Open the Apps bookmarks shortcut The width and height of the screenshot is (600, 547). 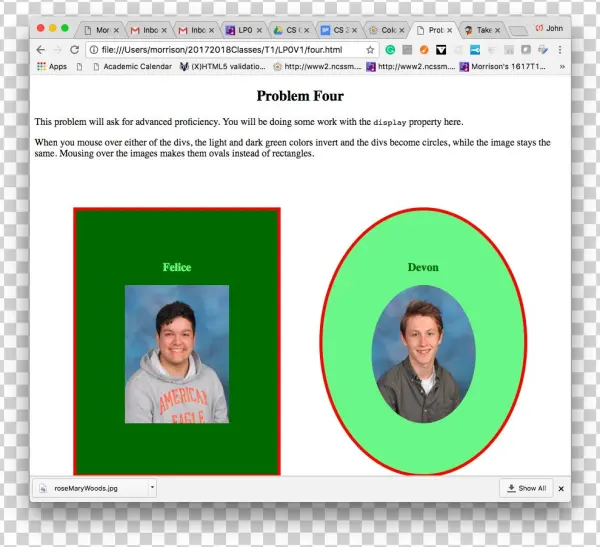coord(52,67)
